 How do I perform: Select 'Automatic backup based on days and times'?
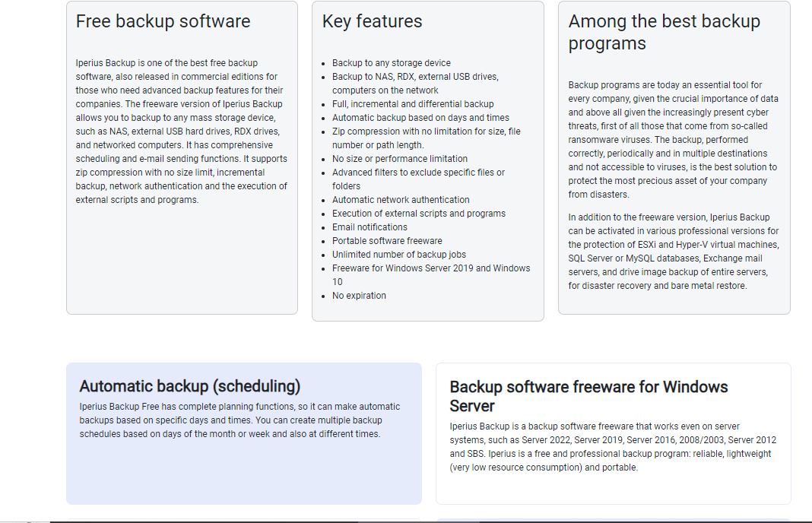421,117
